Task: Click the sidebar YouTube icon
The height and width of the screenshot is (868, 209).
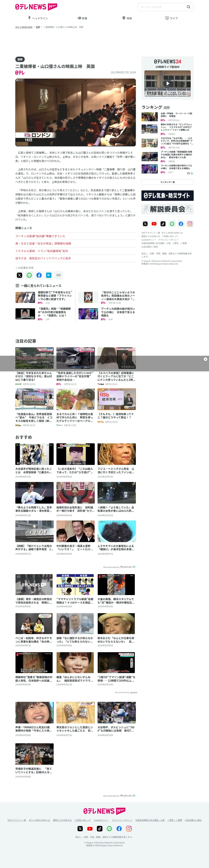Action: pyautogui.click(x=154, y=224)
